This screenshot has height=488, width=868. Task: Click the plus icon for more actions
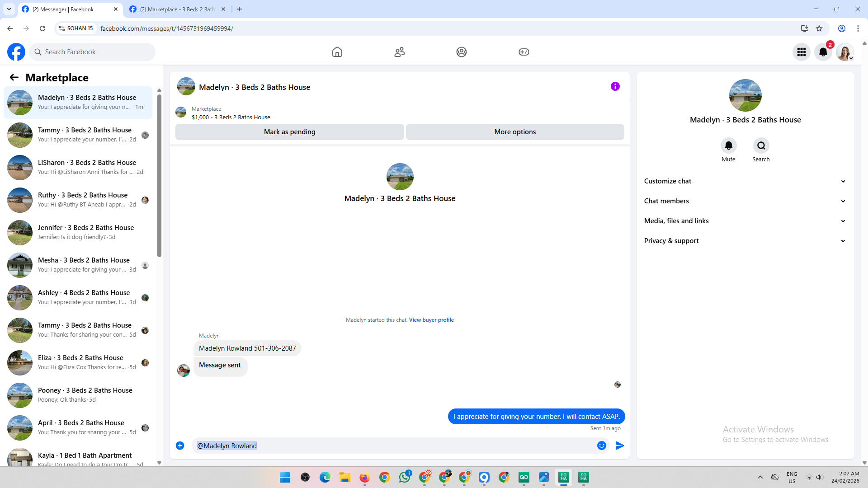(x=180, y=446)
